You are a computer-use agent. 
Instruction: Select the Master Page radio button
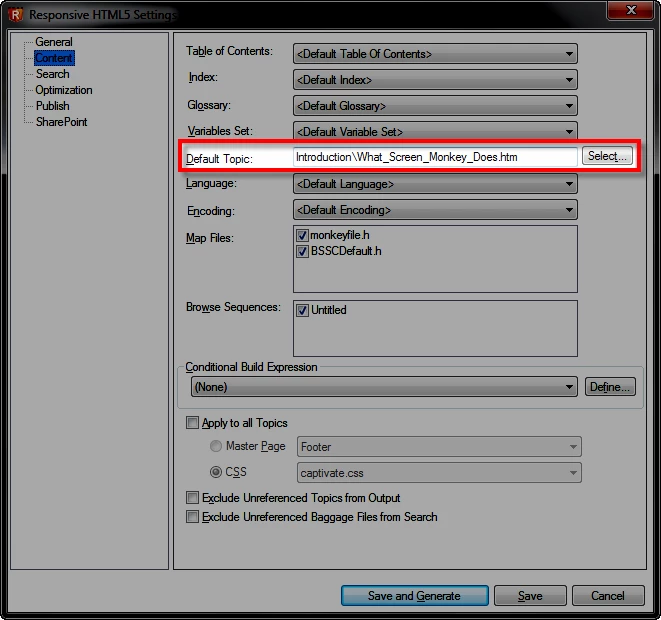click(216, 446)
